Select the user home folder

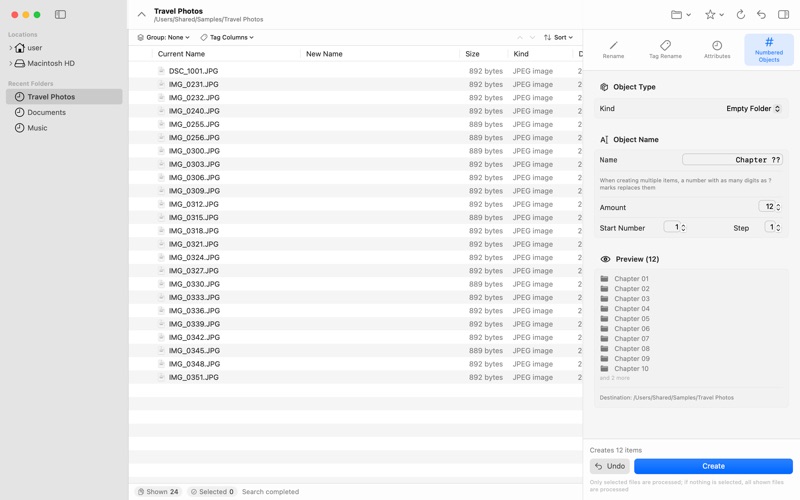pos(29,48)
